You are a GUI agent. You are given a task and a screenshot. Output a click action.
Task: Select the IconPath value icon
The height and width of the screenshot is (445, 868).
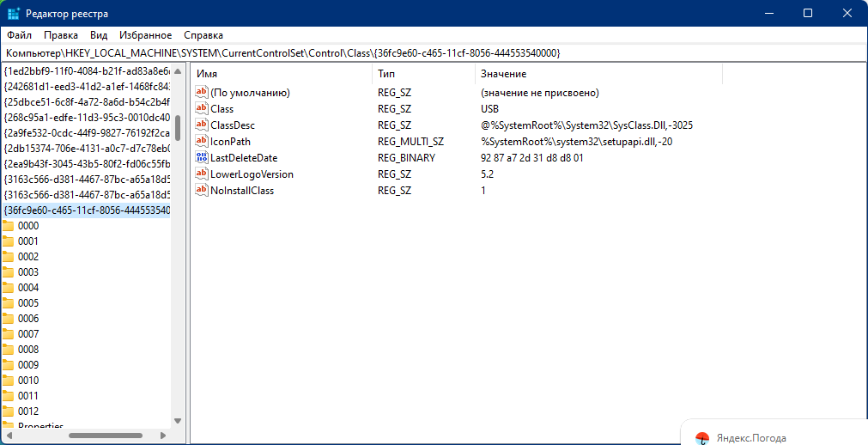(x=202, y=142)
